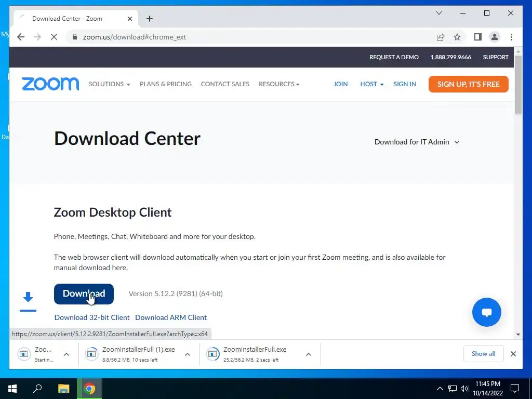This screenshot has height=399, width=532.
Task: Click ZoomInstallerFull.exe download file icon
Action: tap(212, 354)
